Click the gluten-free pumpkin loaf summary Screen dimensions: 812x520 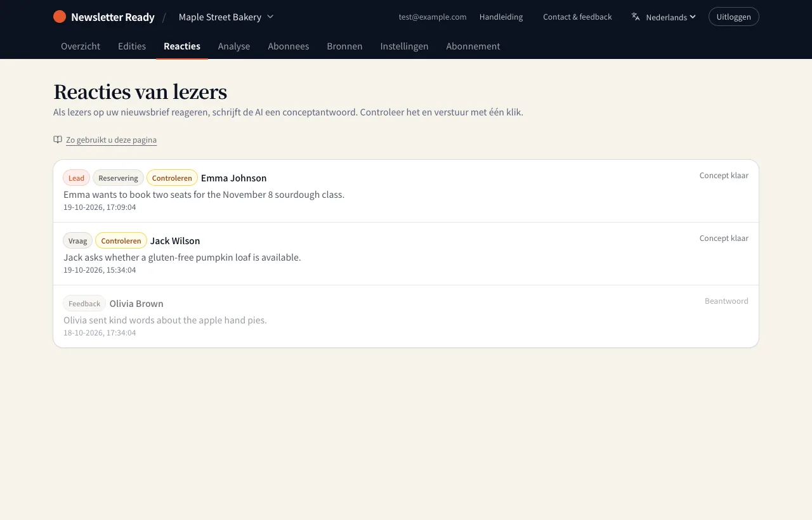click(182, 257)
